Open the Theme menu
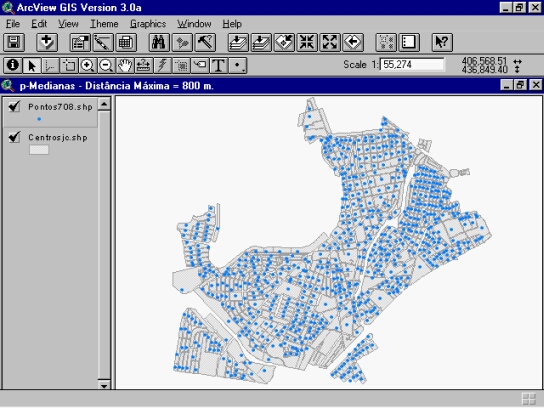 click(104, 24)
